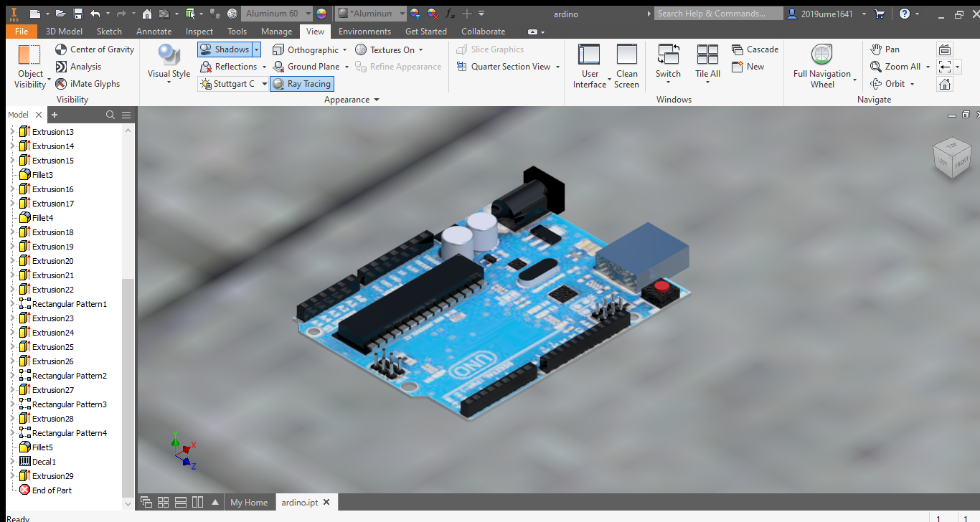Click the Look At icon in Navigate panel
980x522 pixels.
click(945, 49)
